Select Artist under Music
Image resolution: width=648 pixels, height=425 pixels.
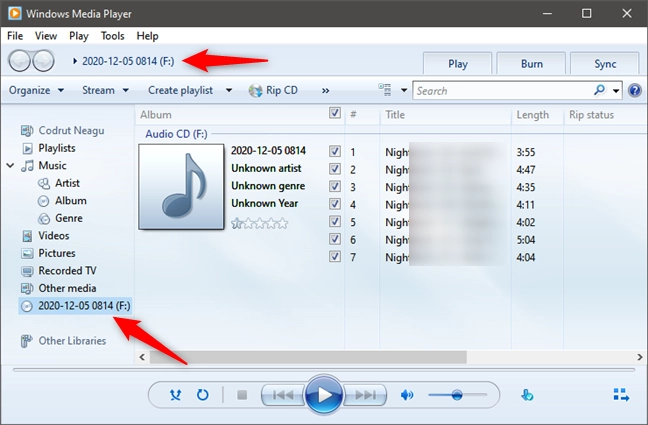(x=59, y=183)
